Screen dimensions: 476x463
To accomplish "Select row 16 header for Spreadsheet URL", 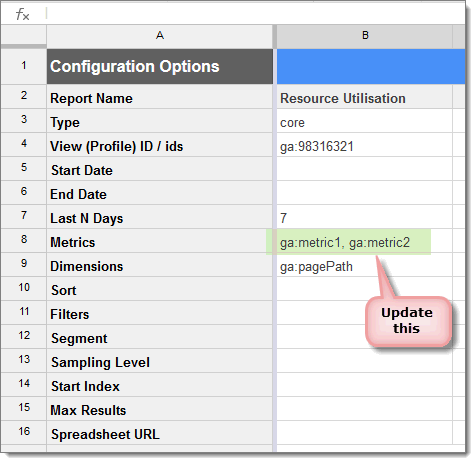I will coord(24,432).
